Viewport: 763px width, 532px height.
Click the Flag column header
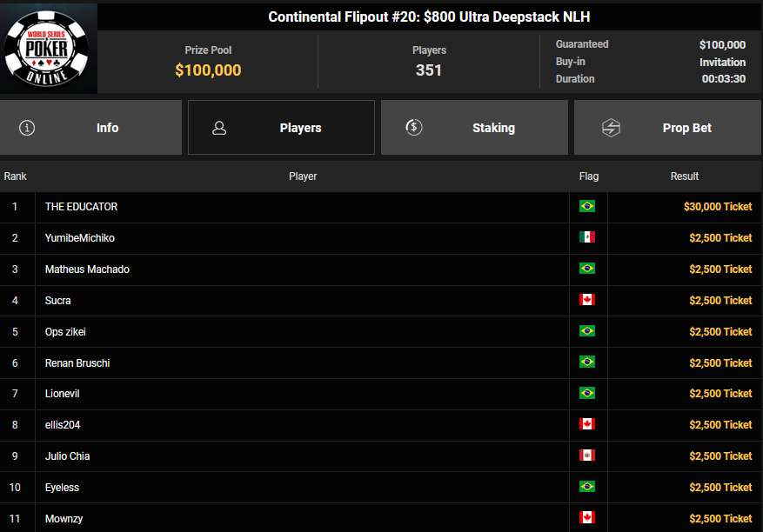(x=589, y=176)
